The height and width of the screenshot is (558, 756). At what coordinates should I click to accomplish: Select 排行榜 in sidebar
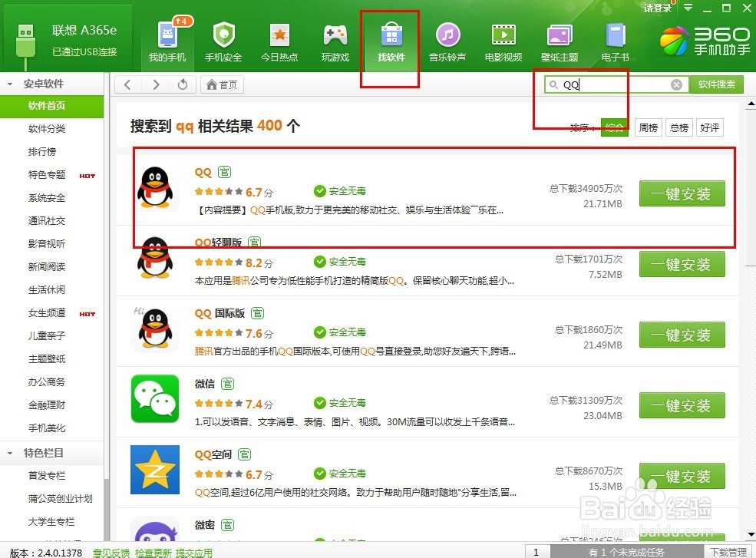coord(42,152)
